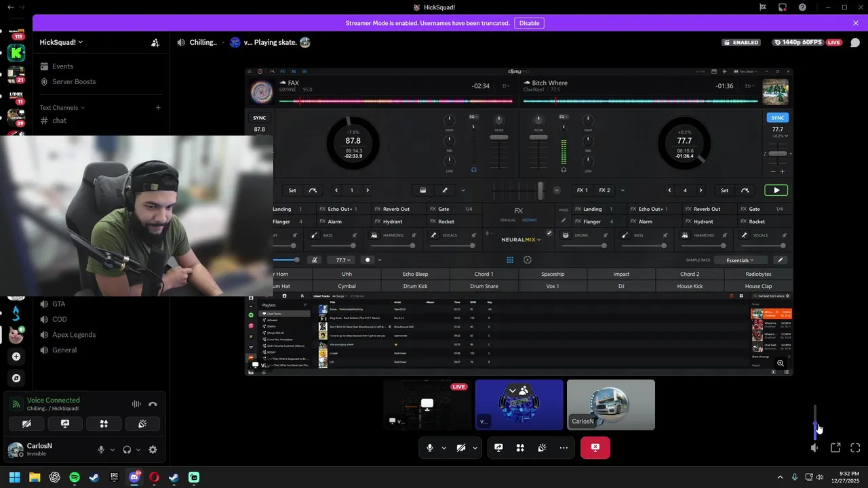Viewport: 868px width, 488px height.
Task: Click the green play button on right deck
Action: 776,190
